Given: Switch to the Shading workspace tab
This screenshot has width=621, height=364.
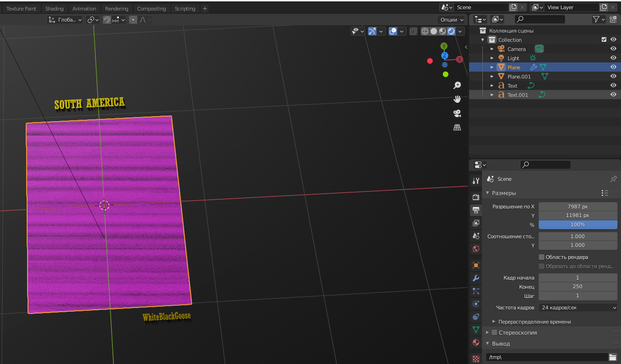Looking at the screenshot, I should tap(55, 9).
